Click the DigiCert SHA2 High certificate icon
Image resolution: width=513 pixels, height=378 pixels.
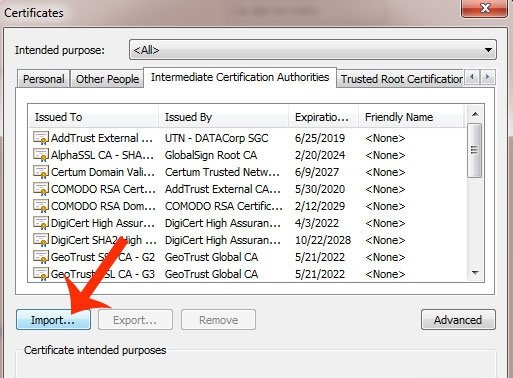[41, 240]
